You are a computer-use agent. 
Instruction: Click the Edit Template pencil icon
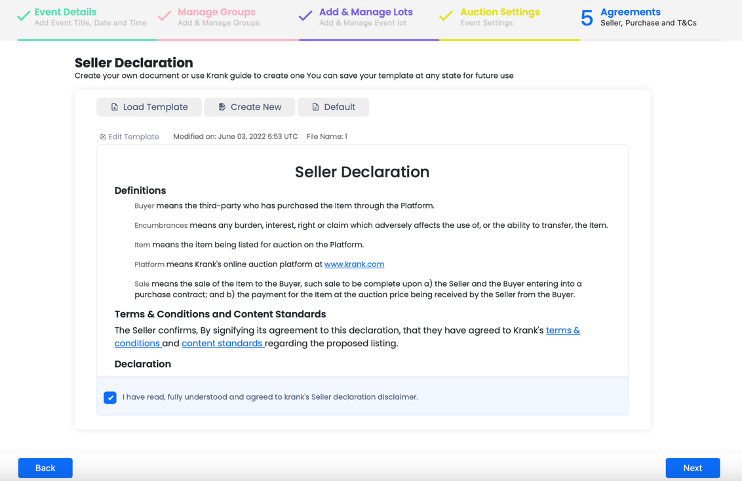click(103, 137)
